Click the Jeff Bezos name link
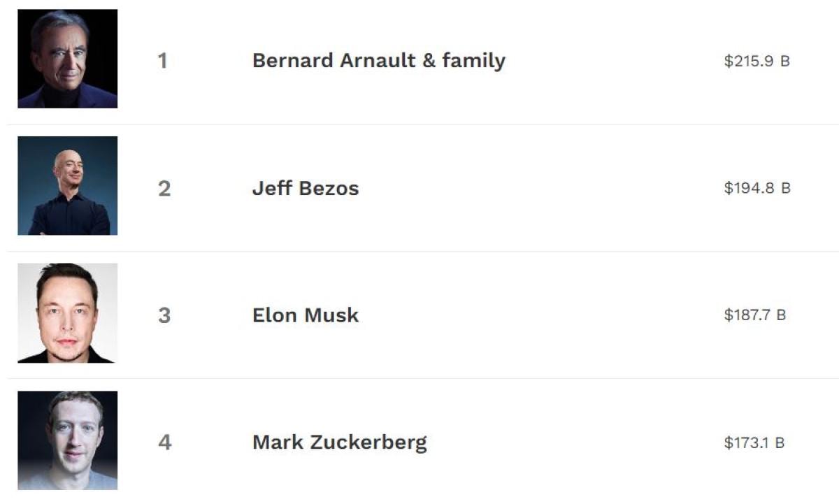 coord(306,188)
